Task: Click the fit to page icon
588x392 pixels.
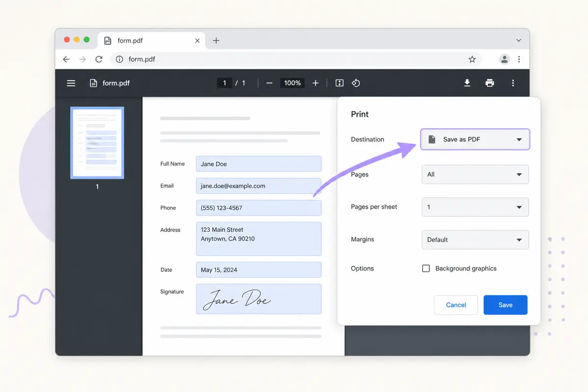Action: pyautogui.click(x=339, y=83)
